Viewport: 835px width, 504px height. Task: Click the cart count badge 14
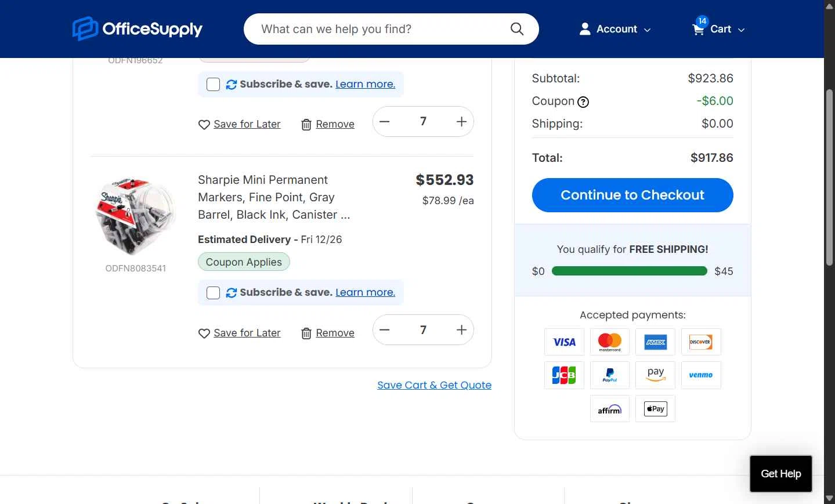pos(702,21)
